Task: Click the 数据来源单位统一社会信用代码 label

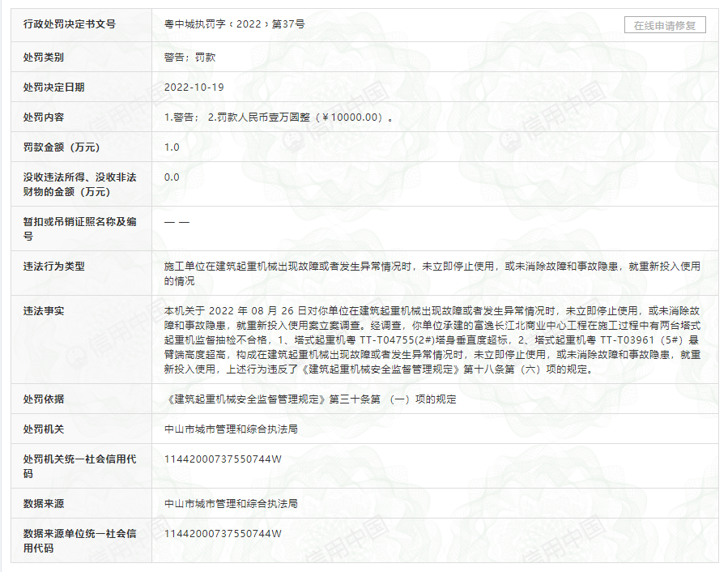Action: point(80,541)
